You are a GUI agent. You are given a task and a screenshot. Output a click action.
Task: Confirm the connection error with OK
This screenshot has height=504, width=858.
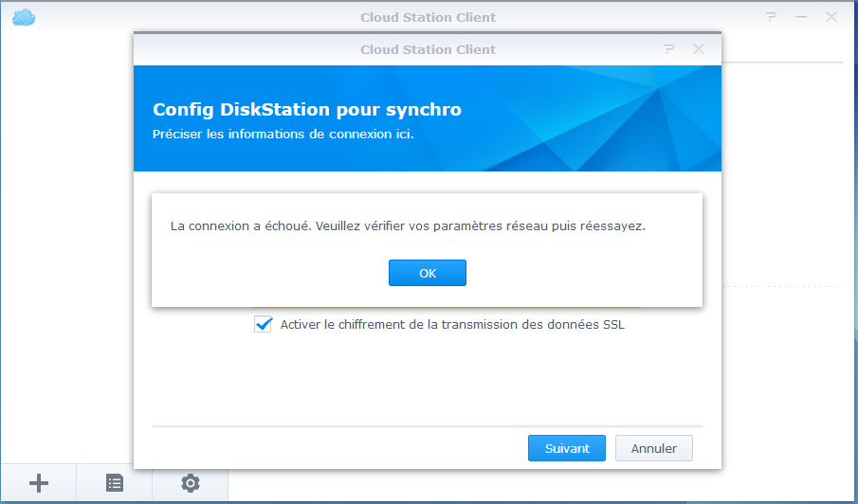click(x=428, y=273)
